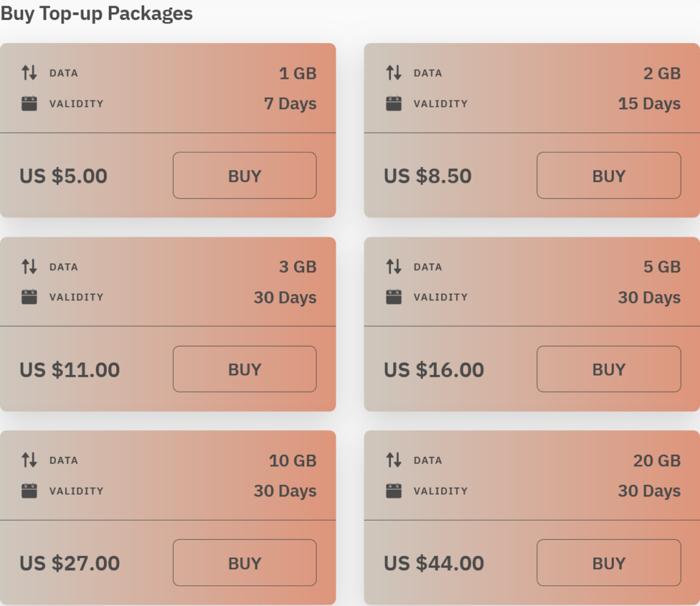Click the data arrows icon in 20 GB card
Screen dimensions: 700x606
pos(394,460)
